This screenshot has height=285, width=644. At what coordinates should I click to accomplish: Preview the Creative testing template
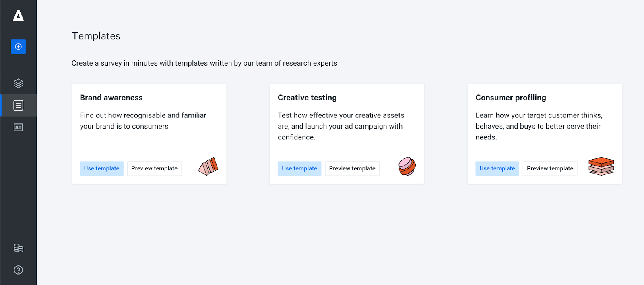[x=352, y=168]
